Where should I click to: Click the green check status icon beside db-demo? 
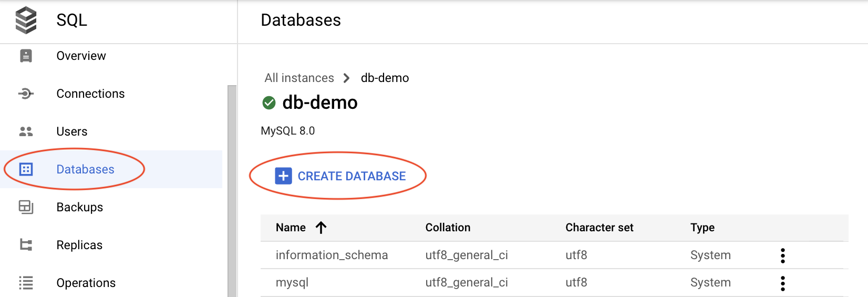point(269,103)
